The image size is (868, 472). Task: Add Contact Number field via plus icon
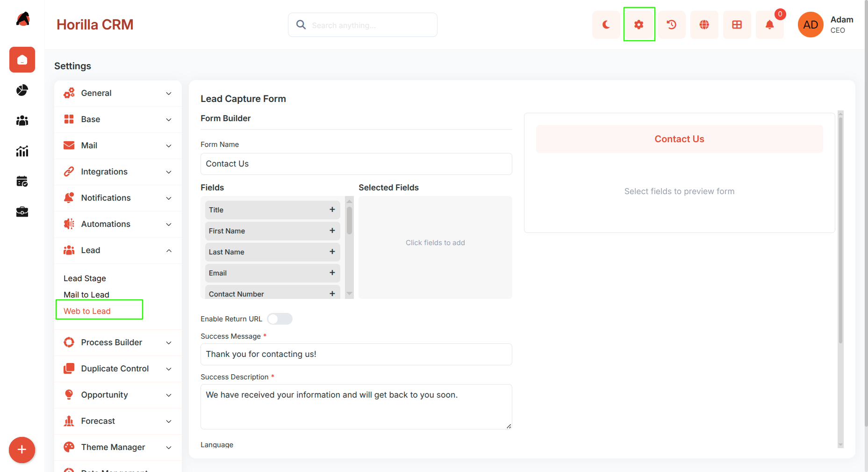tap(332, 294)
